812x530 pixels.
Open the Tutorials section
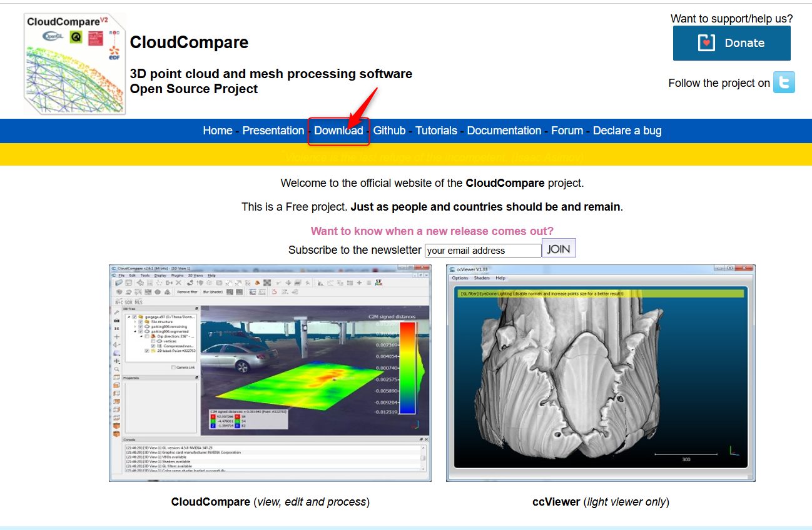pyautogui.click(x=436, y=131)
